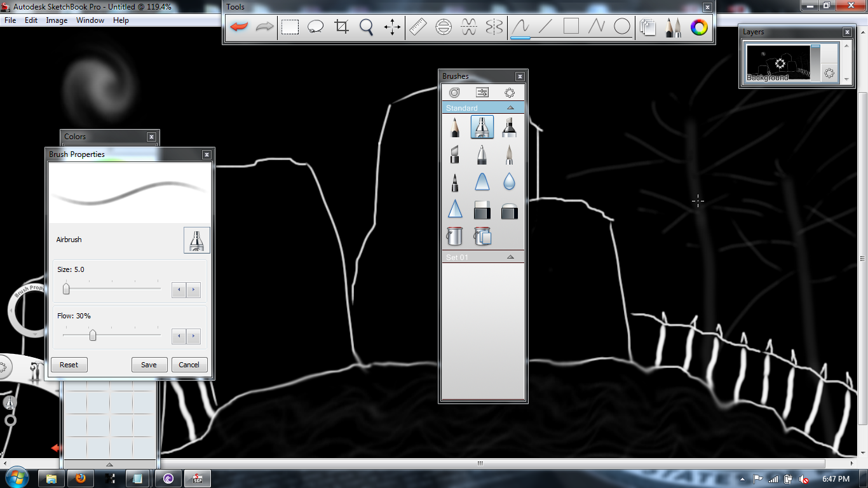The width and height of the screenshot is (868, 488).
Task: Select the Airbrush in Brushes panel
Action: tap(482, 127)
